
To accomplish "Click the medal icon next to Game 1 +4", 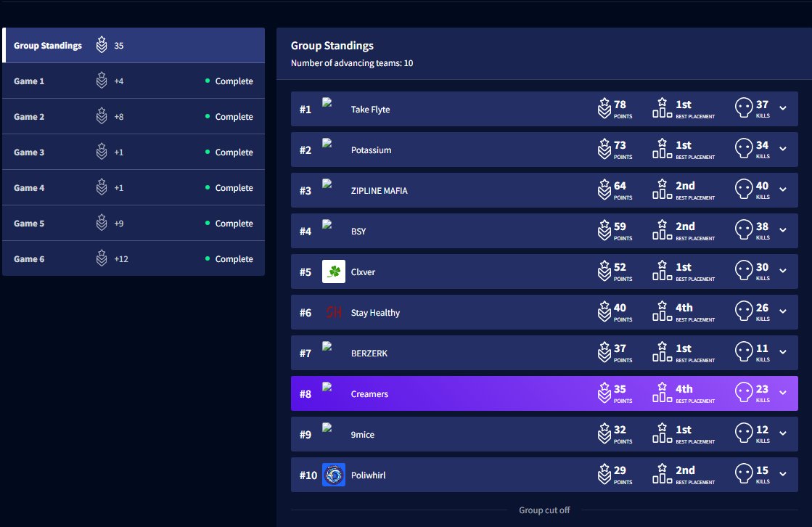I will click(x=102, y=81).
